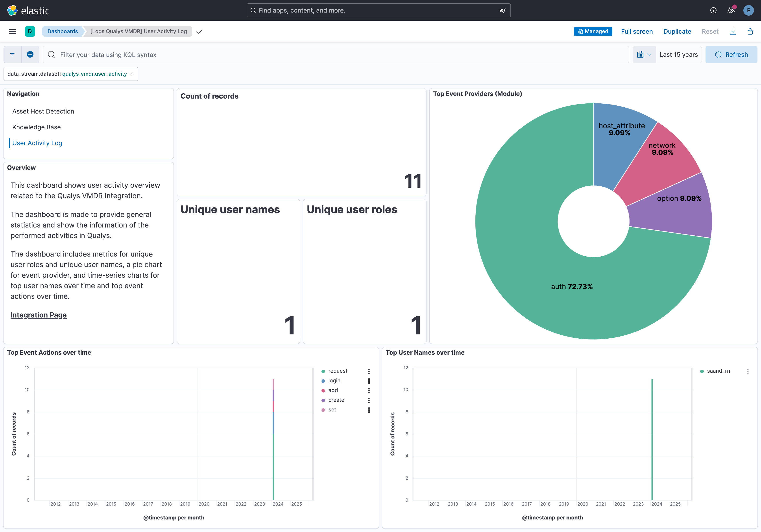Download the dashboard using the download icon

pos(733,31)
